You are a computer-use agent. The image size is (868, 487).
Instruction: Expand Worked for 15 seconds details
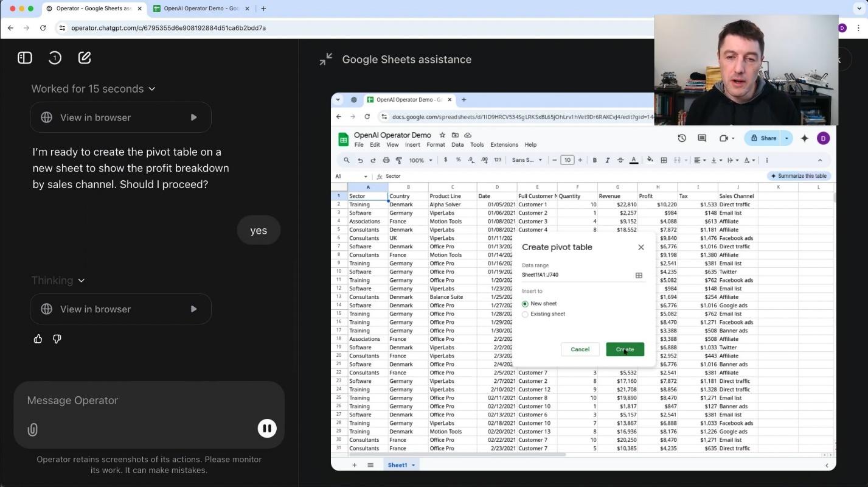(x=94, y=89)
